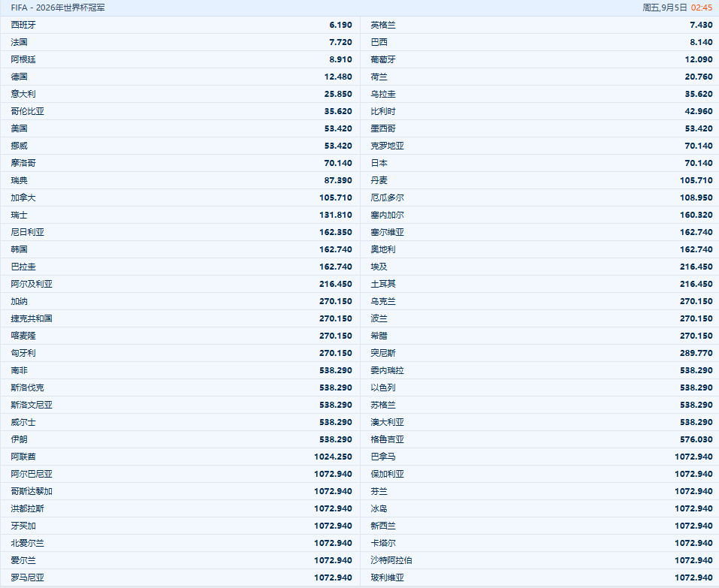Click the 西班牙 odds 6.190

tap(340, 25)
